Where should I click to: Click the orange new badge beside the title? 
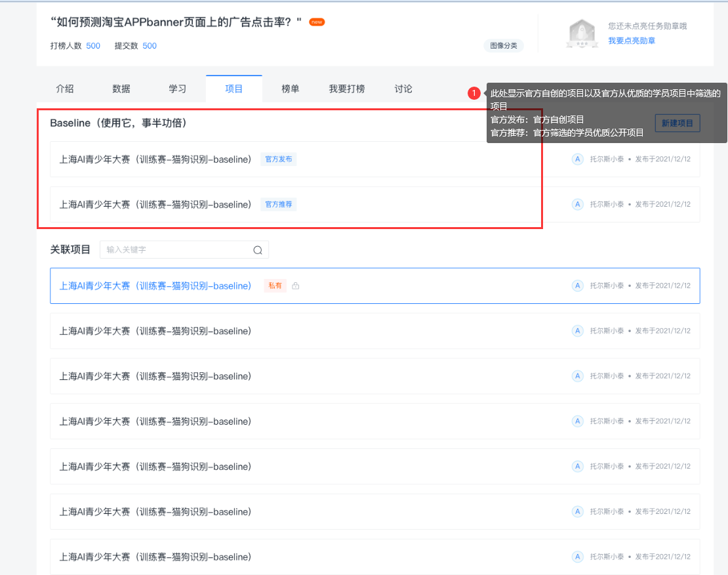tap(317, 22)
